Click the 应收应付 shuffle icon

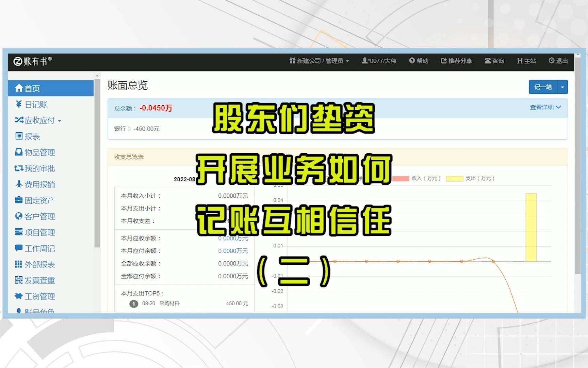click(x=19, y=120)
